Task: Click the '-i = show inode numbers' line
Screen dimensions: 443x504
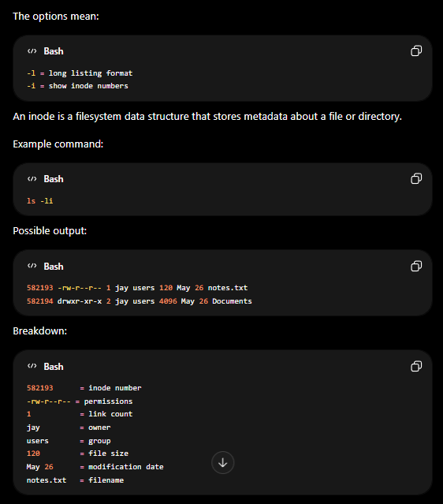Action: (x=77, y=86)
